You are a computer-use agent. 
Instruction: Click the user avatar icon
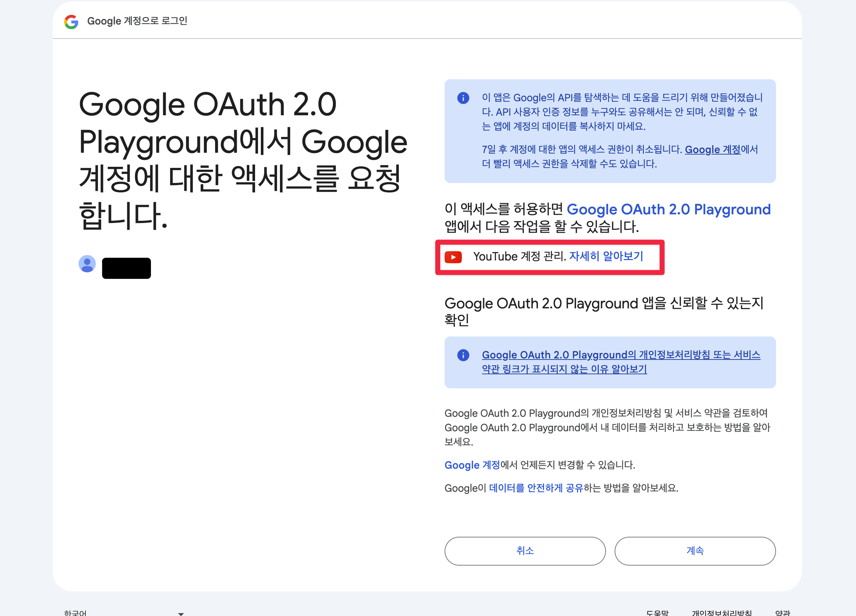(87, 264)
